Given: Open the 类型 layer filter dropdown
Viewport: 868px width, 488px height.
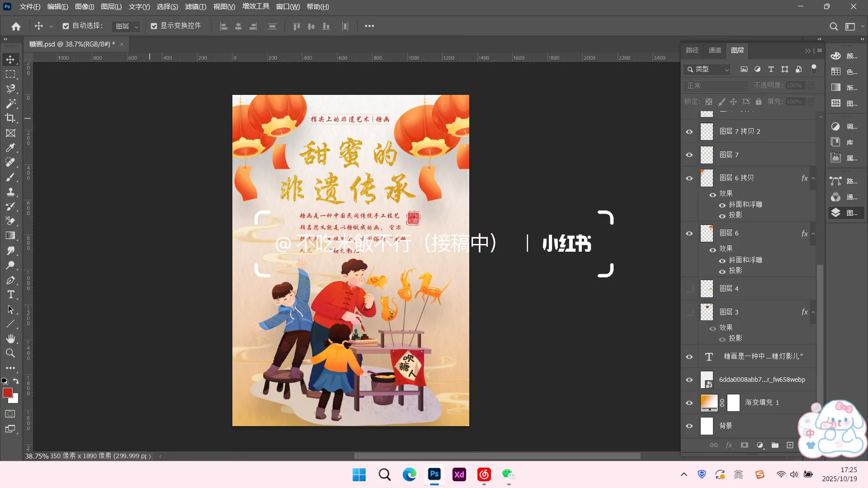Looking at the screenshot, I should pos(707,70).
